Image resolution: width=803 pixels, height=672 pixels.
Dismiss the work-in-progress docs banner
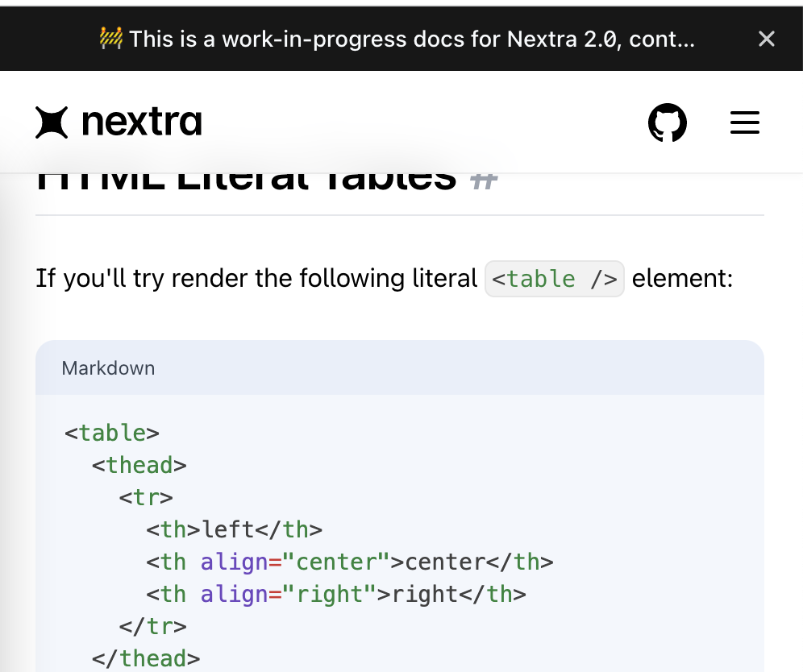[x=766, y=38]
